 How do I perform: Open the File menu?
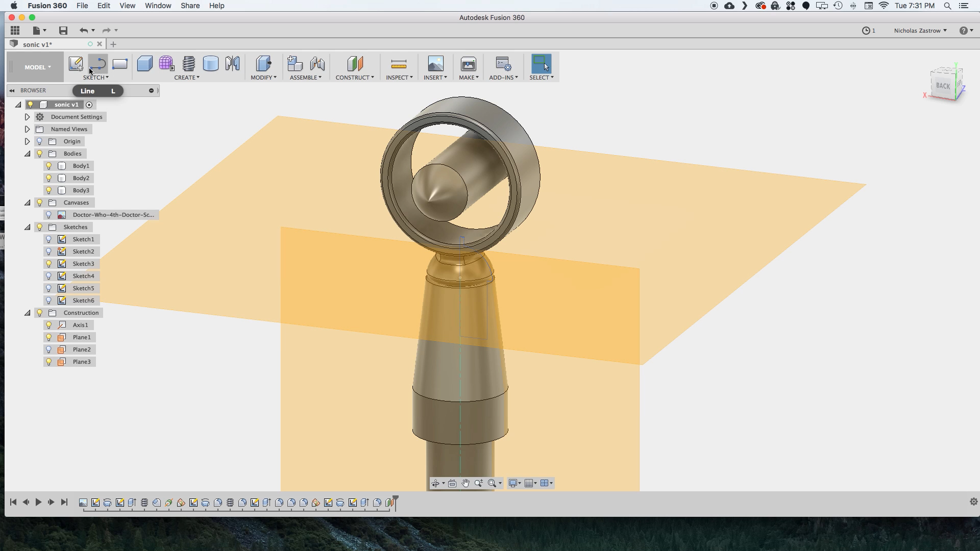[82, 6]
